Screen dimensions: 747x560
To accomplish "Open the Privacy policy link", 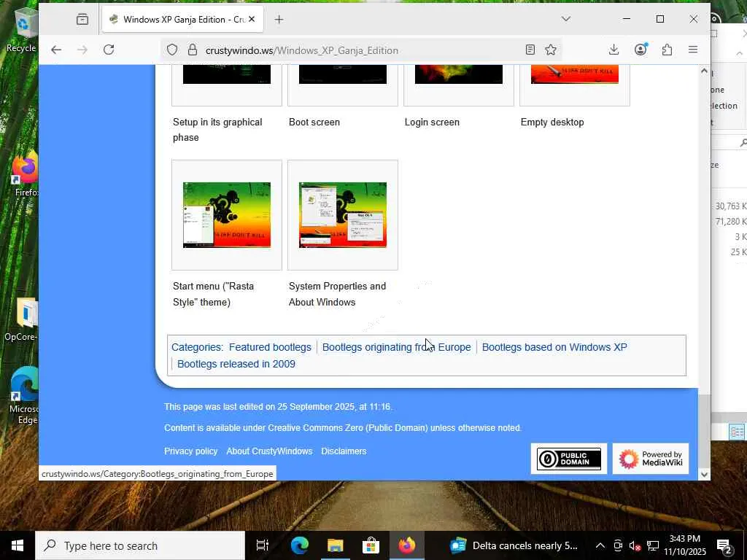I will click(190, 451).
